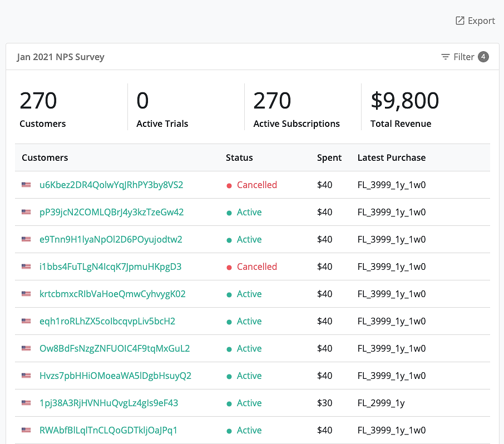Open customer i1bbs4FuTLgN4IcqK7JpmuHKpgD3
This screenshot has width=504, height=444.
tap(110, 267)
